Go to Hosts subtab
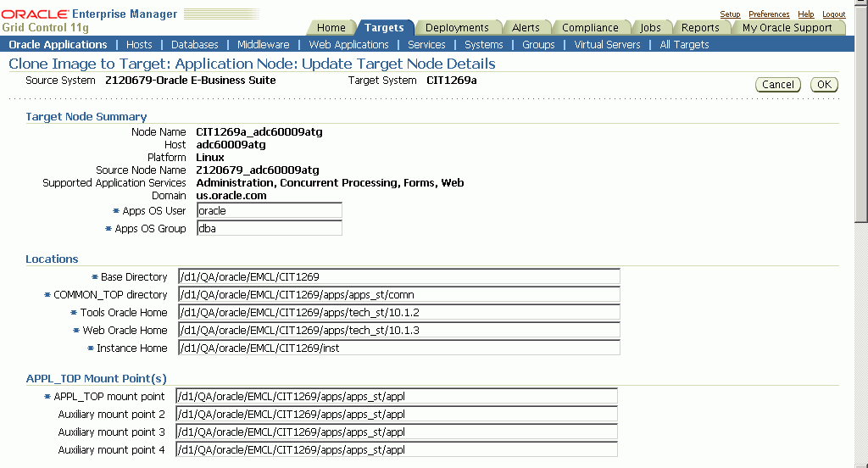 point(139,44)
